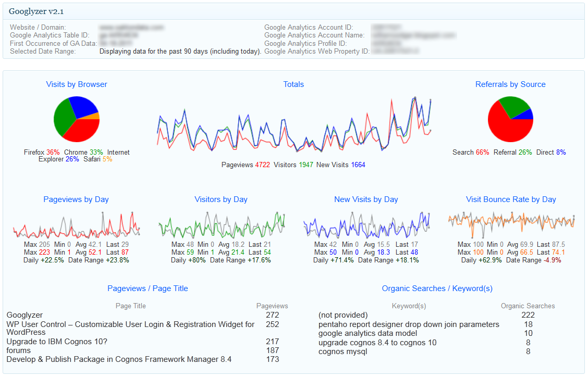This screenshot has height=377, width=588.
Task: Select the Search 66% legend entry
Action: [471, 152]
